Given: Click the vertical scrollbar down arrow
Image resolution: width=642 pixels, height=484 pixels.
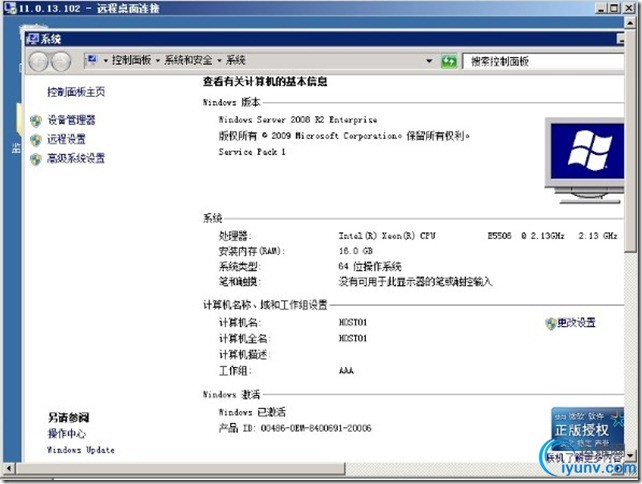Looking at the screenshot, I should (x=630, y=455).
